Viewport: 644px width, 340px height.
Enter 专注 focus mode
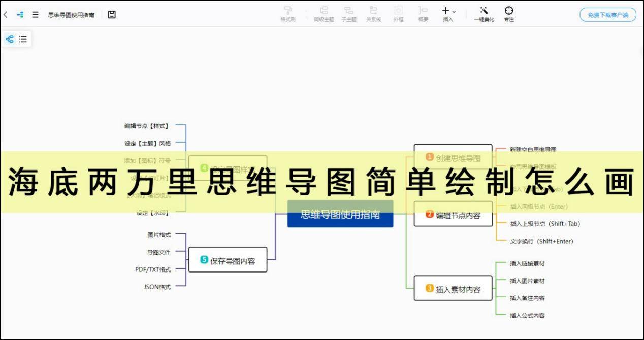coord(509,14)
